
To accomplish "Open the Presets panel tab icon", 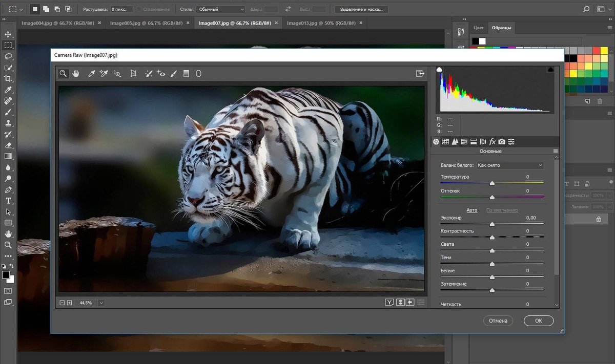I will [511, 142].
